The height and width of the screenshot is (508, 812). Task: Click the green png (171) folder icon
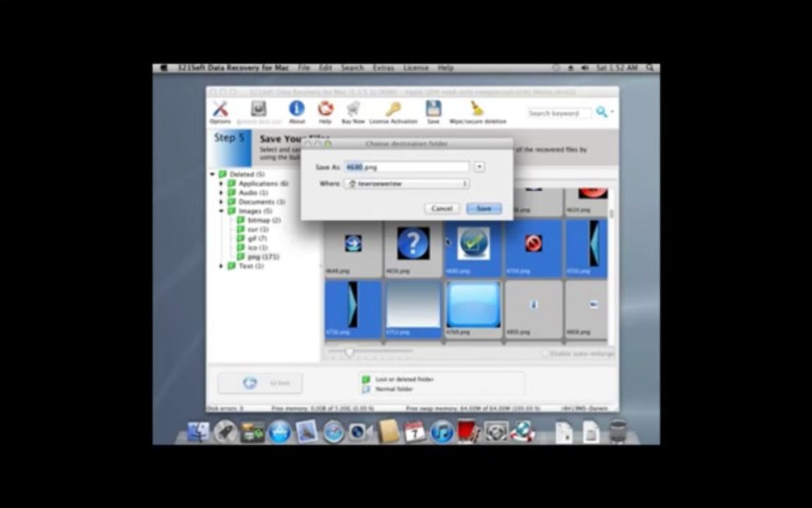point(241,257)
